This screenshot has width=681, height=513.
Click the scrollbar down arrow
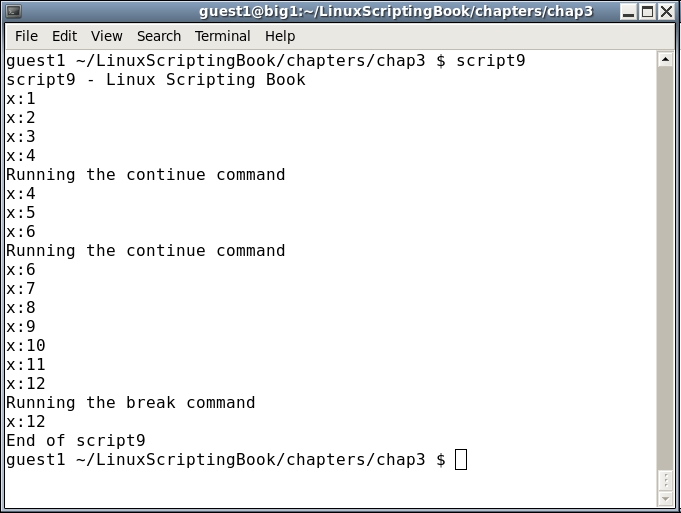pos(665,497)
